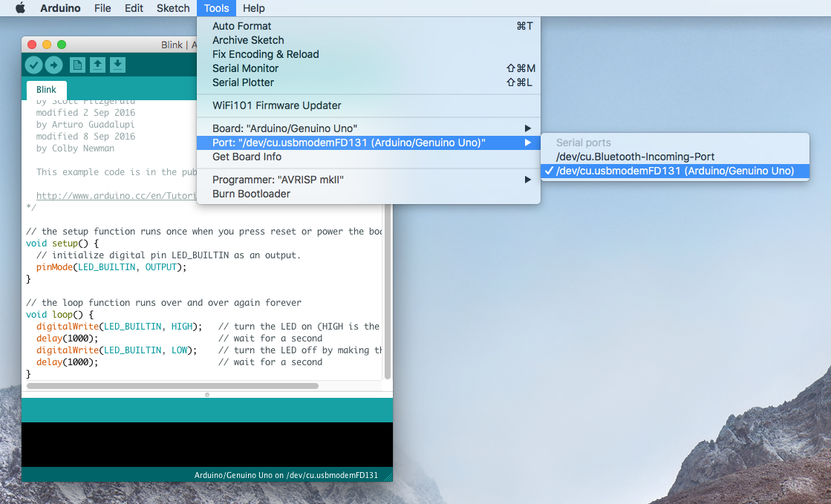Open the Help menu
The height and width of the screenshot is (504, 831).
coord(254,8)
